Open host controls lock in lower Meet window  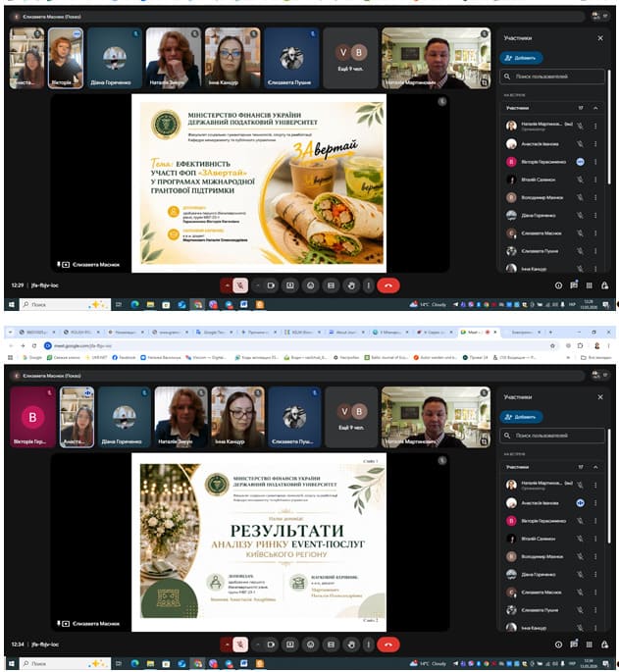click(x=604, y=645)
